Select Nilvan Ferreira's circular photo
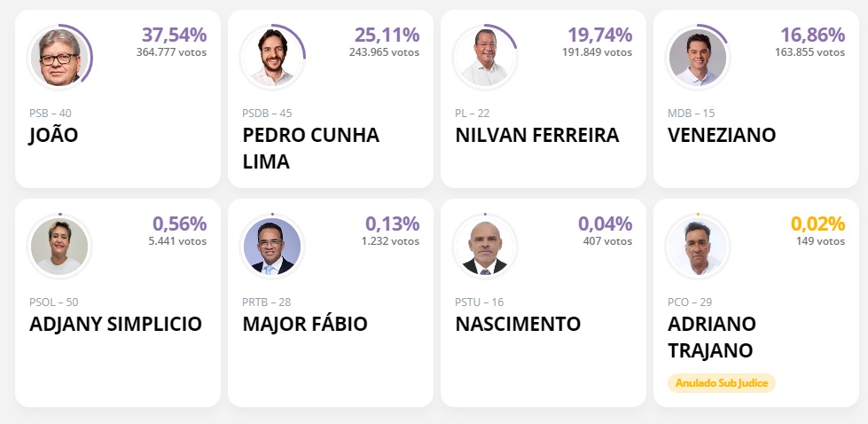 point(484,57)
